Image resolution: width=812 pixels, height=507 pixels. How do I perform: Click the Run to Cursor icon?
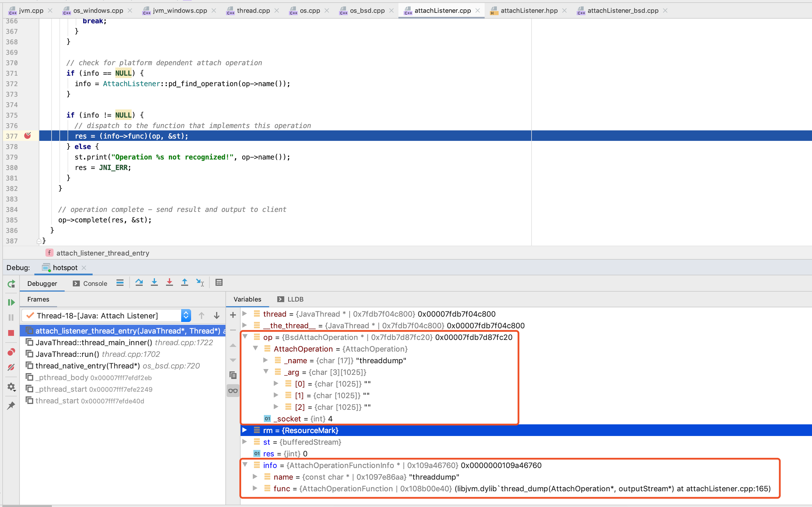point(200,283)
